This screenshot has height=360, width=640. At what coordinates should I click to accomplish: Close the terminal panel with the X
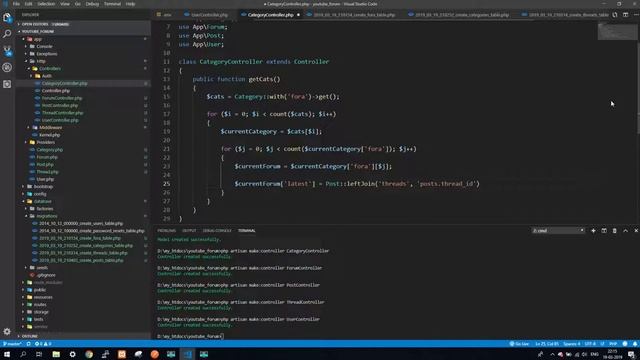636,231
